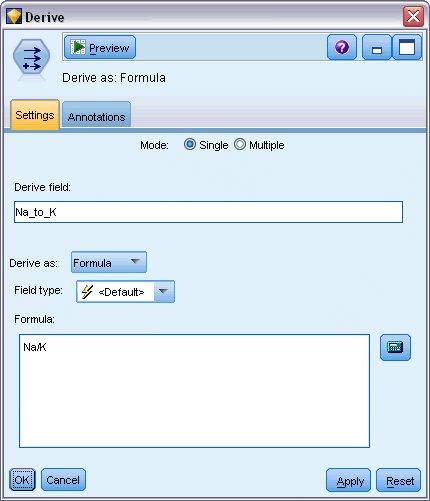Launch the expression builder calculator icon
Image resolution: width=430 pixels, height=501 pixels.
coord(395,347)
